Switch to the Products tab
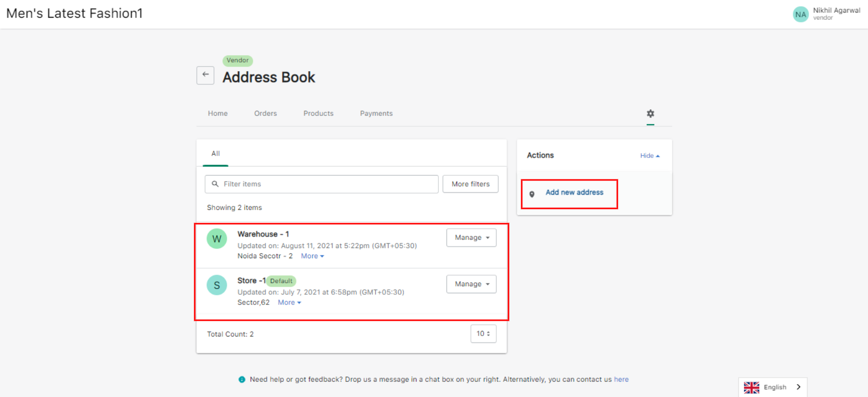868x397 pixels. point(318,113)
